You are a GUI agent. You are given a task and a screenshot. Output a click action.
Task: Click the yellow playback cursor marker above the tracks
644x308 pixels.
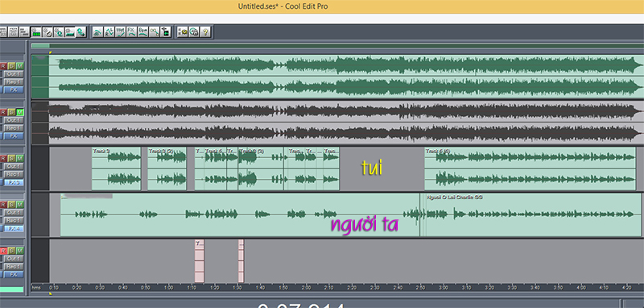(51, 52)
